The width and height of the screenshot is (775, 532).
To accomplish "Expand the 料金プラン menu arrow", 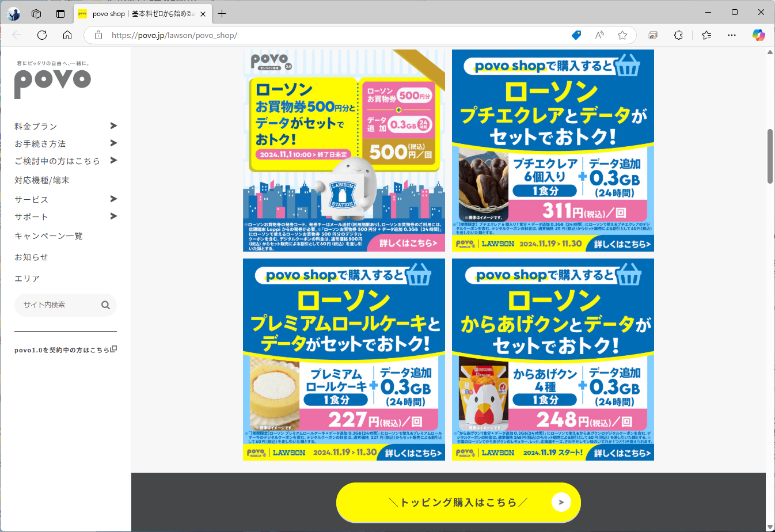I will [x=113, y=126].
